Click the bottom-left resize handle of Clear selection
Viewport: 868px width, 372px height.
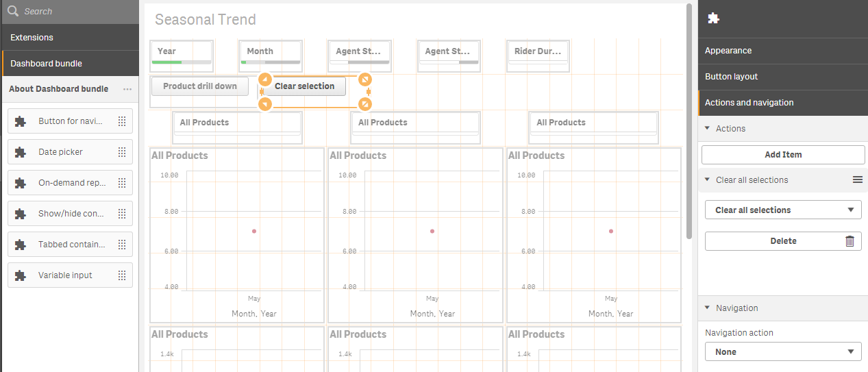265,104
